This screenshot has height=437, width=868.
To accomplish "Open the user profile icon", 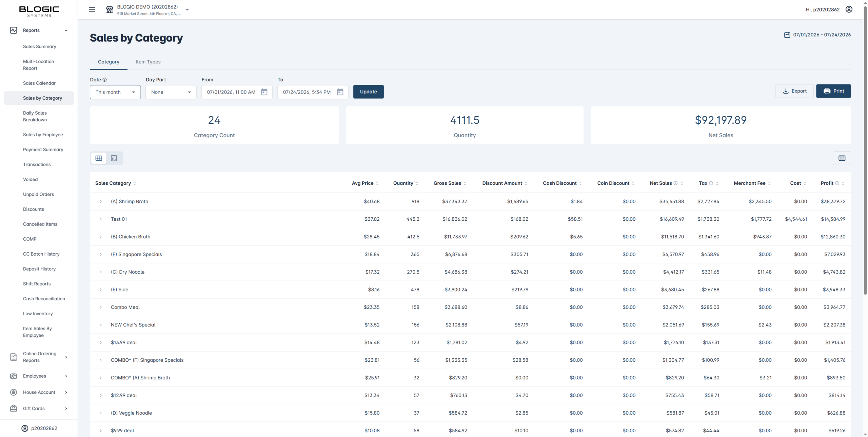I will [x=849, y=9].
